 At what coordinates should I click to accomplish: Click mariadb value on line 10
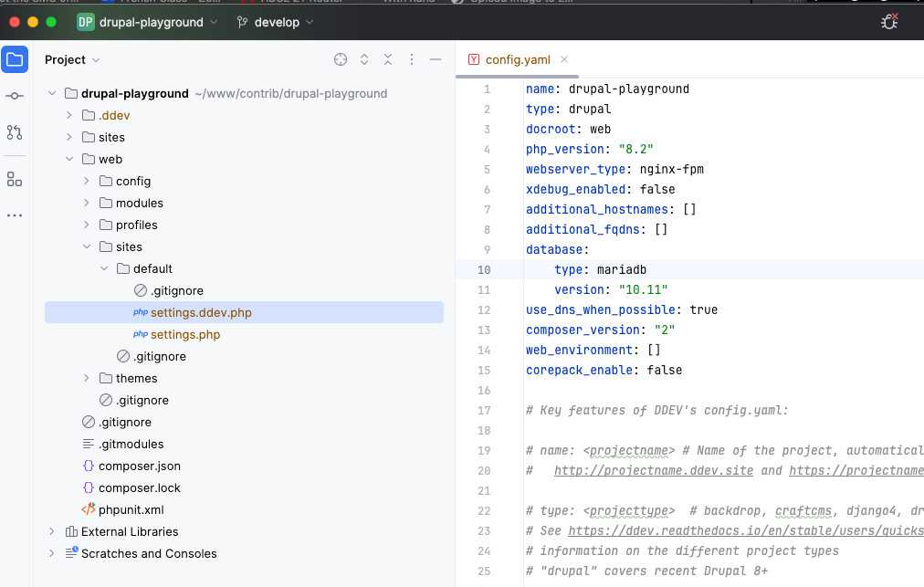[622, 269]
